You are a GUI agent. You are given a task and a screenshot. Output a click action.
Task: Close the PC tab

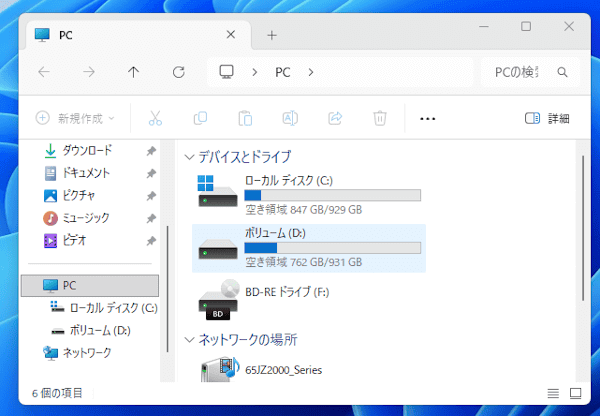(x=231, y=35)
